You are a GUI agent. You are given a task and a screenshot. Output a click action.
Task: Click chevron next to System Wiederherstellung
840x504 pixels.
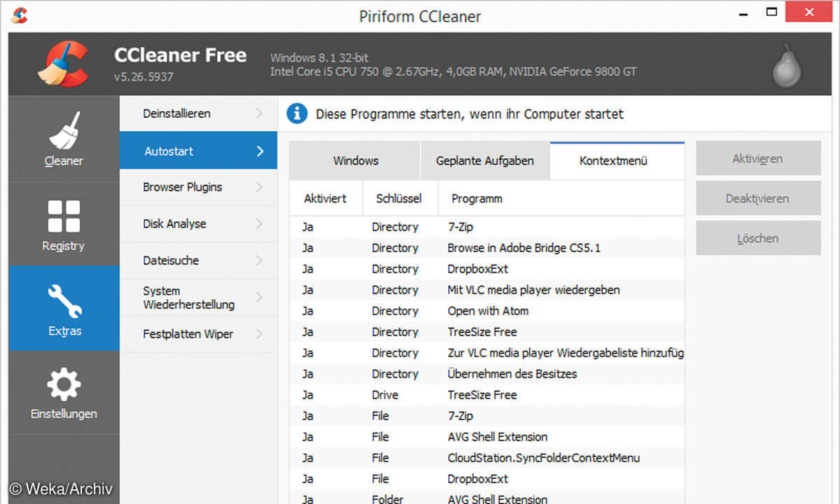[260, 297]
